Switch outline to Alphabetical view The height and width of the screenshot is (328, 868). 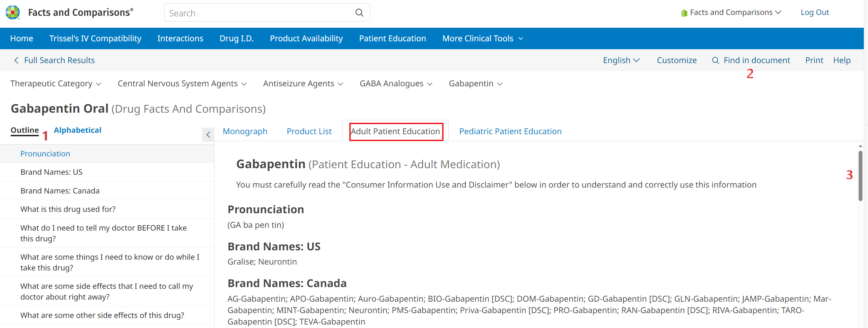click(x=78, y=130)
